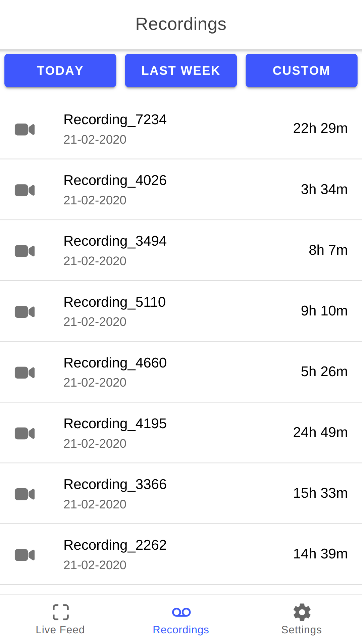Click the camera icon beside Recording_3366
362x644 pixels.
[25, 494]
